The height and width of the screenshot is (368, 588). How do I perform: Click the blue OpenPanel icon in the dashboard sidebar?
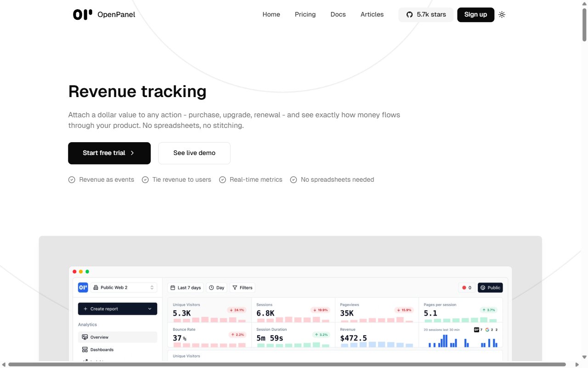(83, 287)
